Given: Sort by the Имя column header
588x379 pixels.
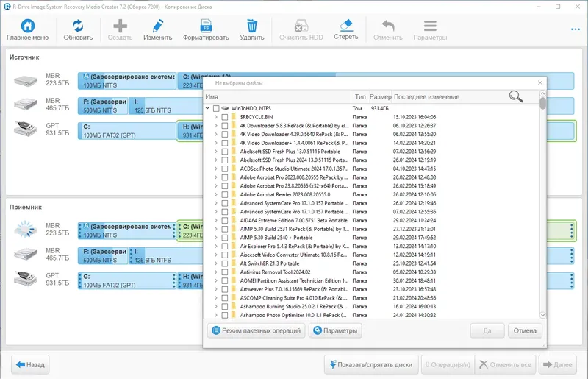Looking at the screenshot, I should pos(277,96).
